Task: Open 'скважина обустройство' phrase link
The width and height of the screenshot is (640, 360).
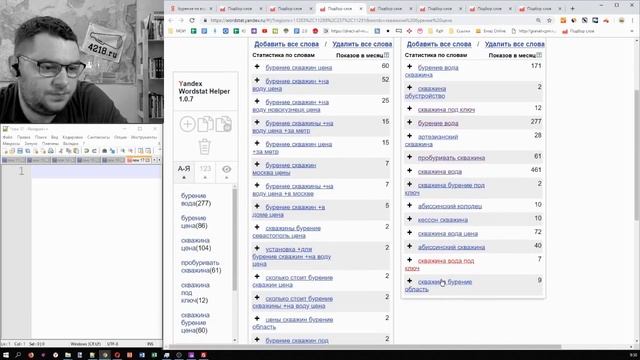Action: click(x=425, y=92)
